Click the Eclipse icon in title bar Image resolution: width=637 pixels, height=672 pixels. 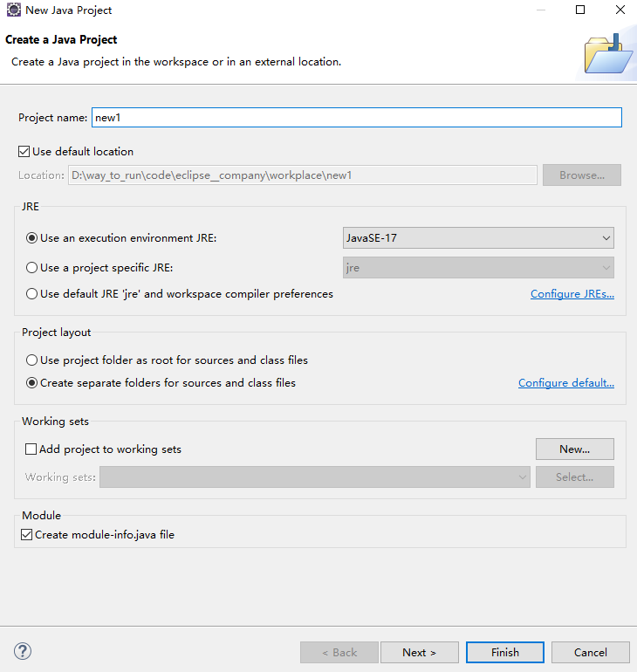click(14, 10)
